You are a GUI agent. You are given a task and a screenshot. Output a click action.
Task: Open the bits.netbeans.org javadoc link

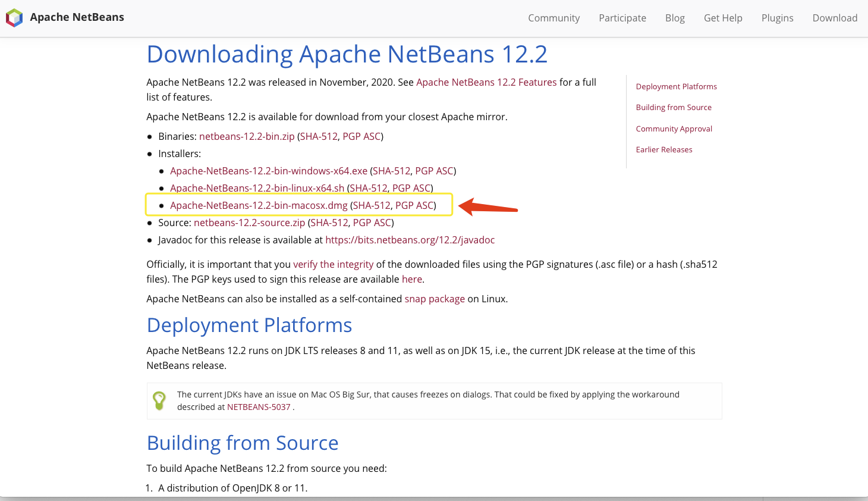click(410, 240)
